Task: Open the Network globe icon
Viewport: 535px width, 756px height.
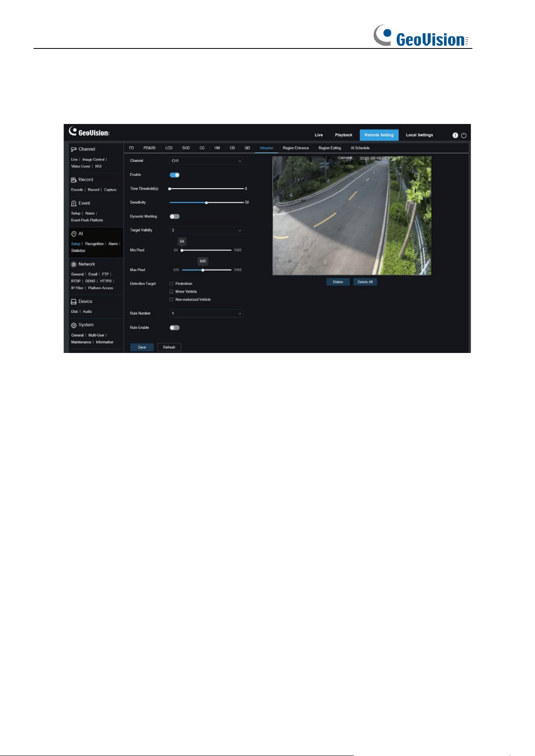Action: [74, 265]
